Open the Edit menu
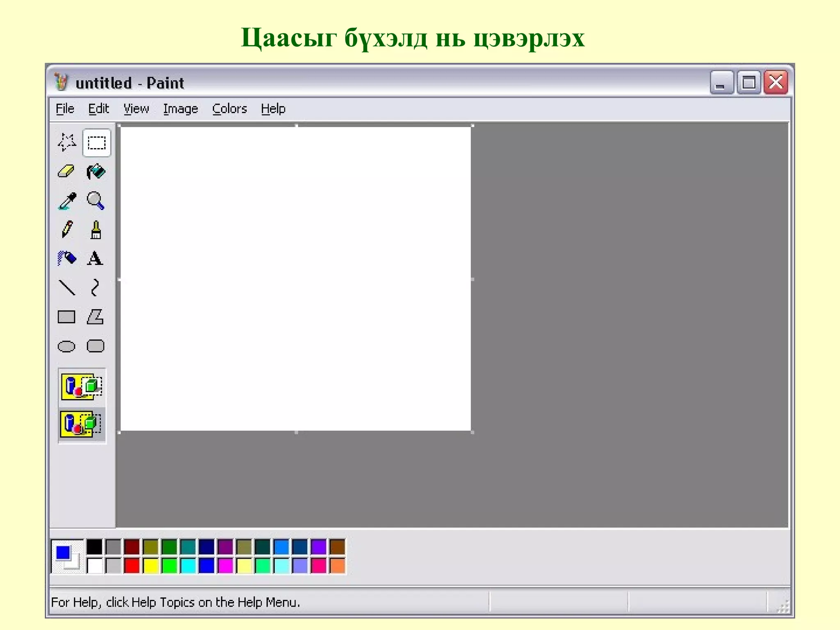840x630 pixels. coord(98,109)
